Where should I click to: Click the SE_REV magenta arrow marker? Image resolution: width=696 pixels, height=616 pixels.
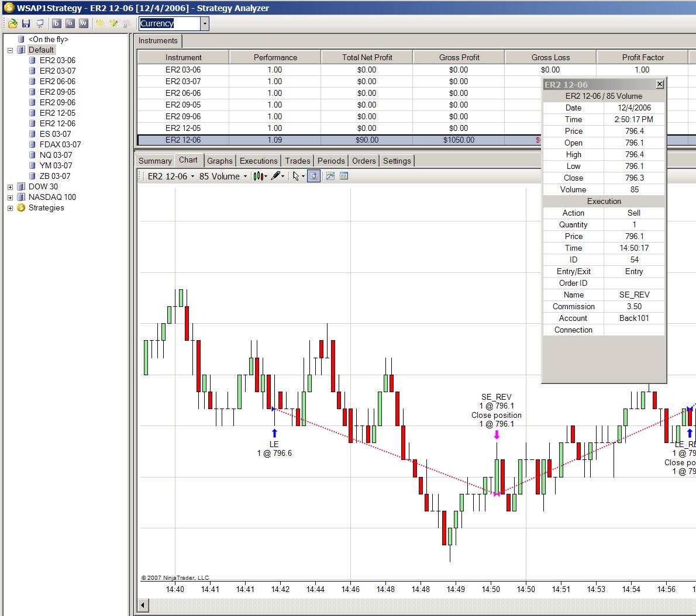(497, 435)
